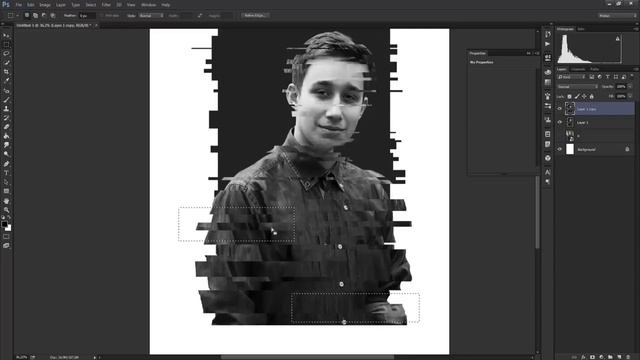Select the Zoom tool
The width and height of the screenshot is (640, 360).
6,210
